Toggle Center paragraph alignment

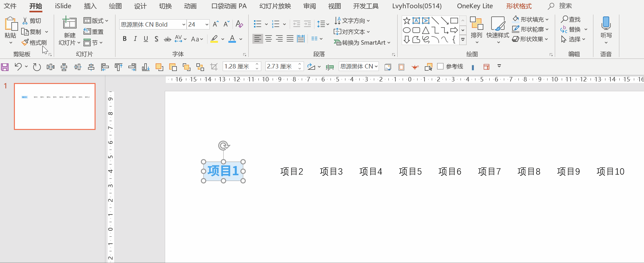click(269, 39)
